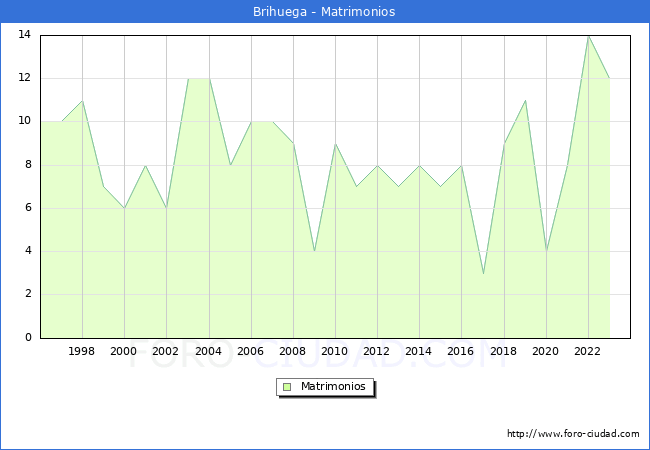Click the 2022 peak data point at 14
The height and width of the screenshot is (450, 650).
pos(589,36)
